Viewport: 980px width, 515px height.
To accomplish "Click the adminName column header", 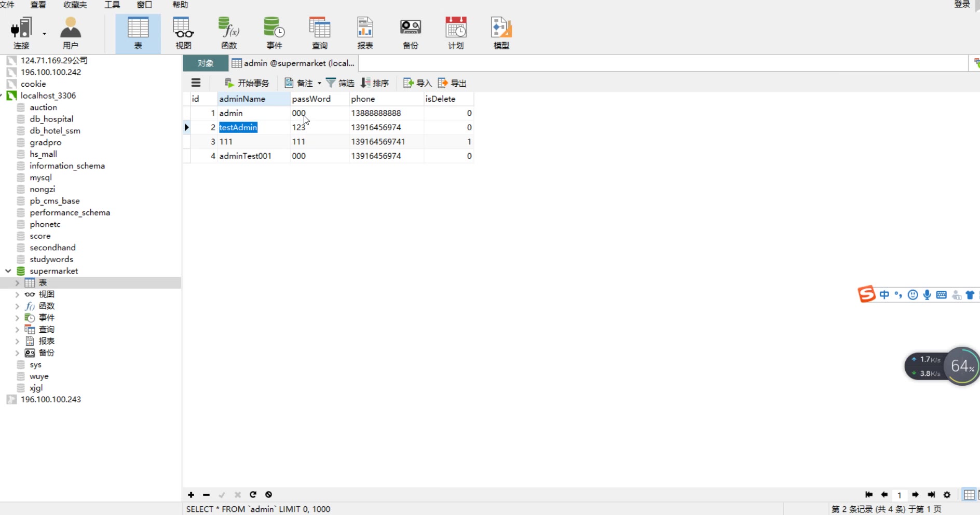I will 253,99.
